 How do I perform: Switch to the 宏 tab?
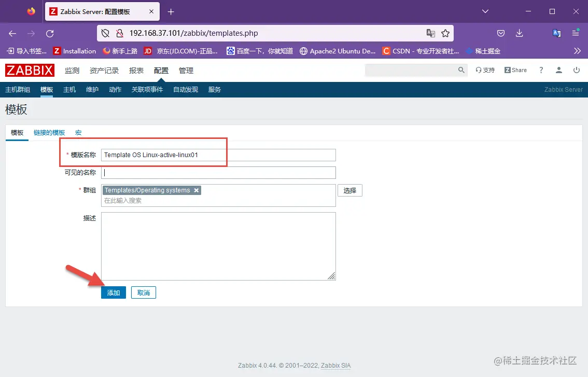click(78, 132)
